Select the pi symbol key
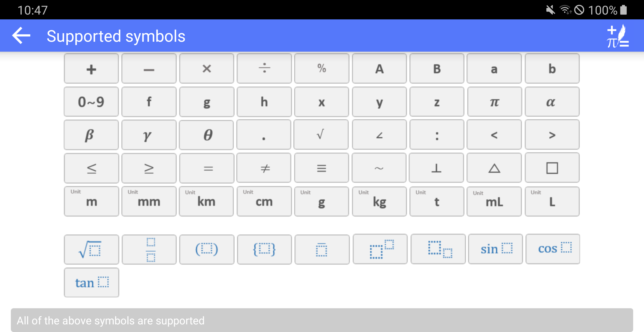 click(495, 102)
